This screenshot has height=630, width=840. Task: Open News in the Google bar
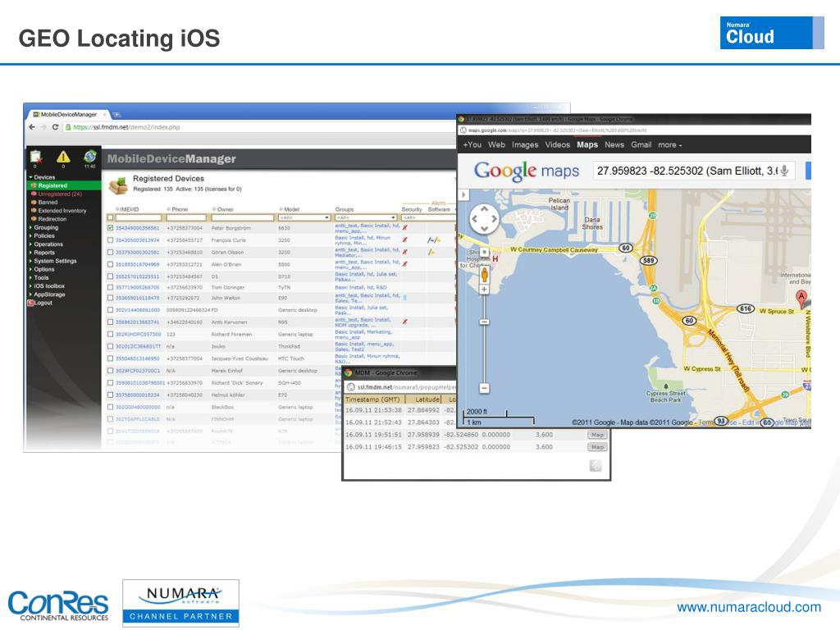pos(614,144)
